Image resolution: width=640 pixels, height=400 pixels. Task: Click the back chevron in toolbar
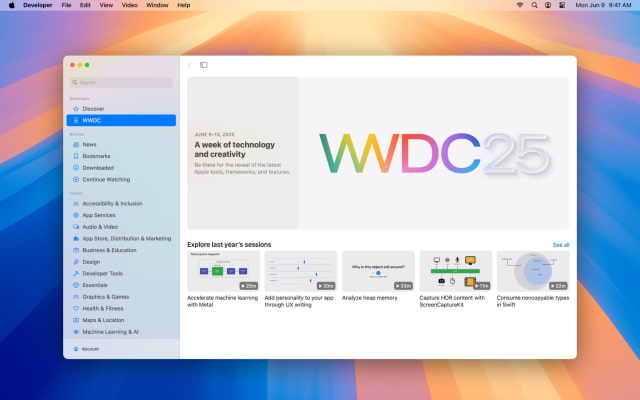coord(189,65)
